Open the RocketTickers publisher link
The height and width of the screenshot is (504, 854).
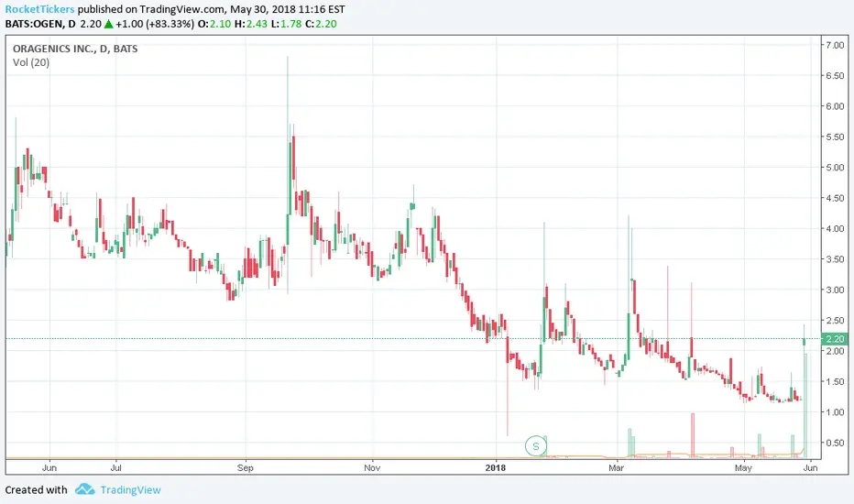tap(39, 9)
